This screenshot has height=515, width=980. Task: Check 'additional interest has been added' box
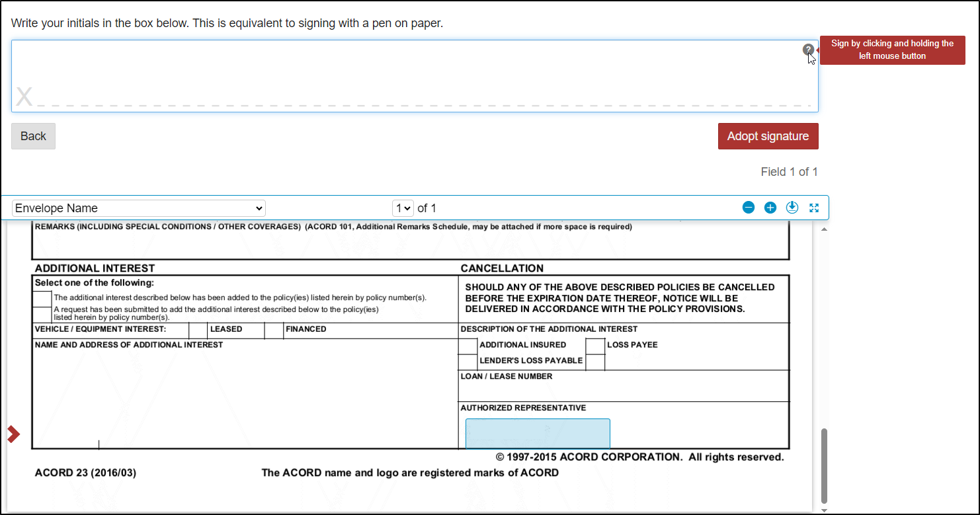click(42, 298)
